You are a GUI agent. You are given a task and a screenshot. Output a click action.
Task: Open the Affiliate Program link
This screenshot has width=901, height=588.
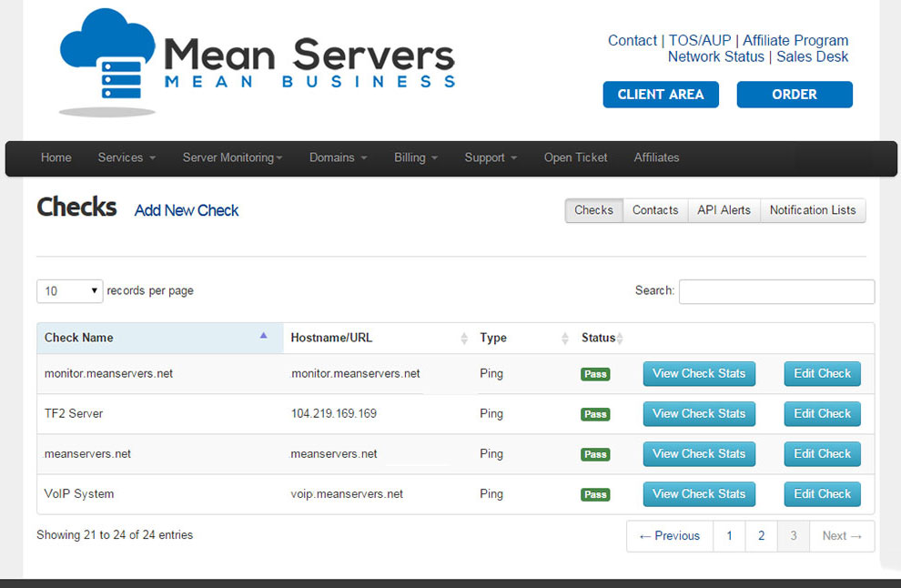click(795, 40)
